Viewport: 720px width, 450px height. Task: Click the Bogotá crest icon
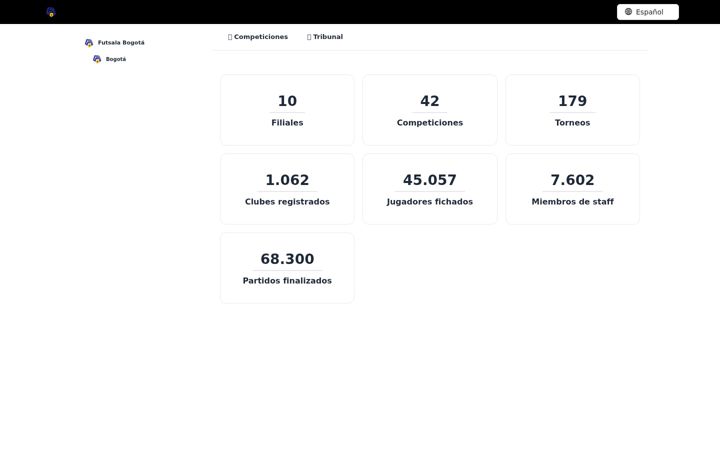pyautogui.click(x=97, y=59)
